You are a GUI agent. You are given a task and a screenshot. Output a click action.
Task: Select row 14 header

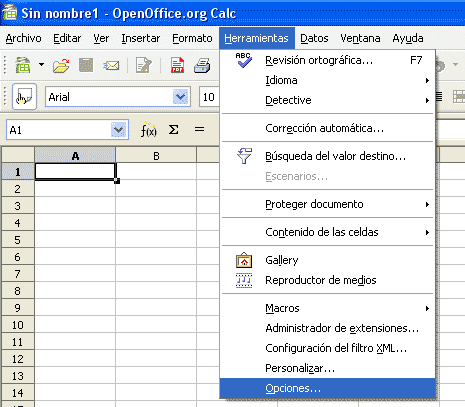pos(18,393)
